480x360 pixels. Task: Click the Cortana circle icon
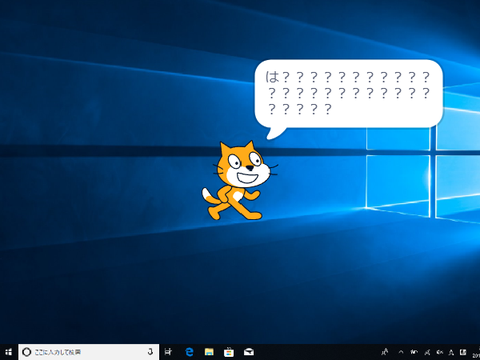point(27,352)
